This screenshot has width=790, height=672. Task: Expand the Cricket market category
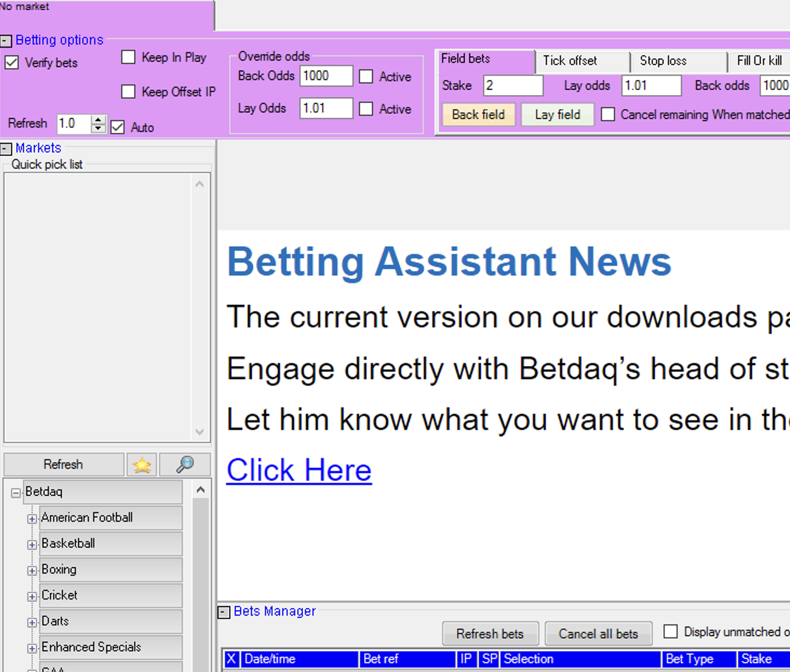32,596
